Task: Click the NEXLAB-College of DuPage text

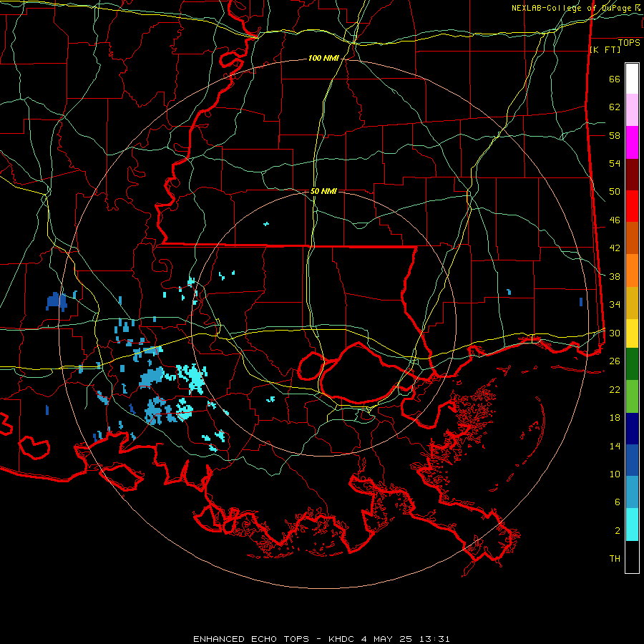Action: click(572, 8)
